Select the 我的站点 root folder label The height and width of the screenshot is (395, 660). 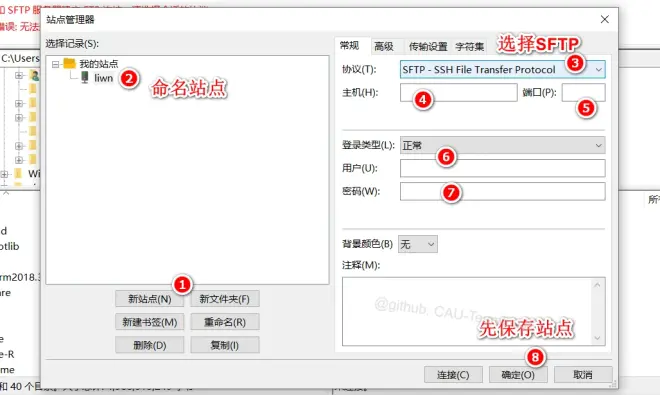tap(99, 64)
